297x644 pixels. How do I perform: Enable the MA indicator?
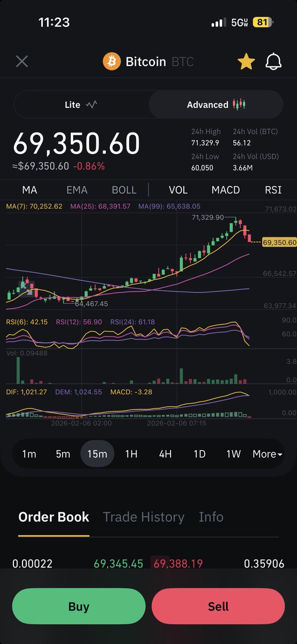pyautogui.click(x=29, y=190)
